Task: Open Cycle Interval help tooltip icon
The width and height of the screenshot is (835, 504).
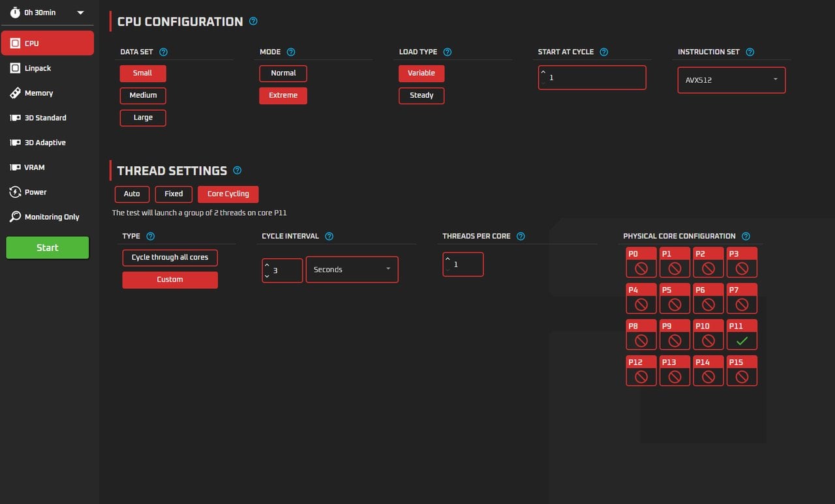Action: tap(329, 236)
